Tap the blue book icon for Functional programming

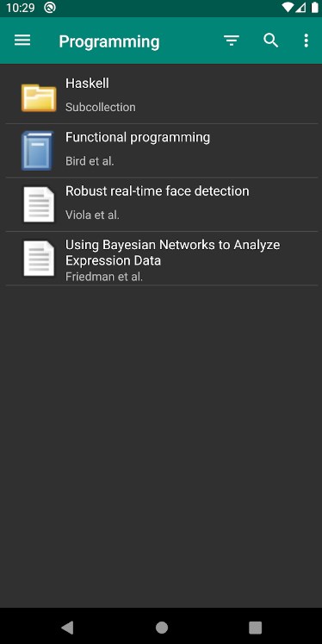38,151
